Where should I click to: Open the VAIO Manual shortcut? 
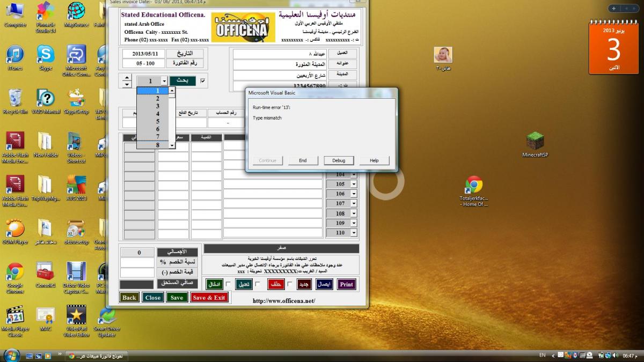click(x=46, y=101)
